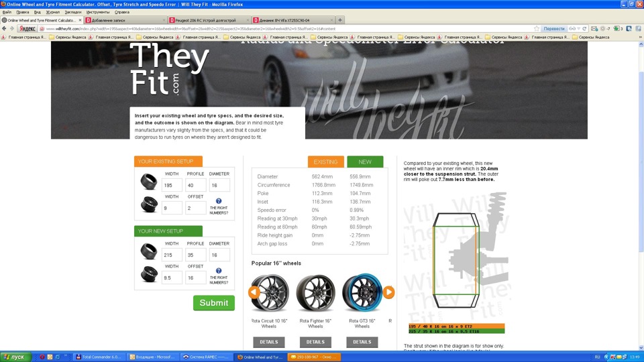Viewport: 644px width, 362px height.
Task: Select Rota Circuit 10 wheel thumbnail
Action: point(270,293)
